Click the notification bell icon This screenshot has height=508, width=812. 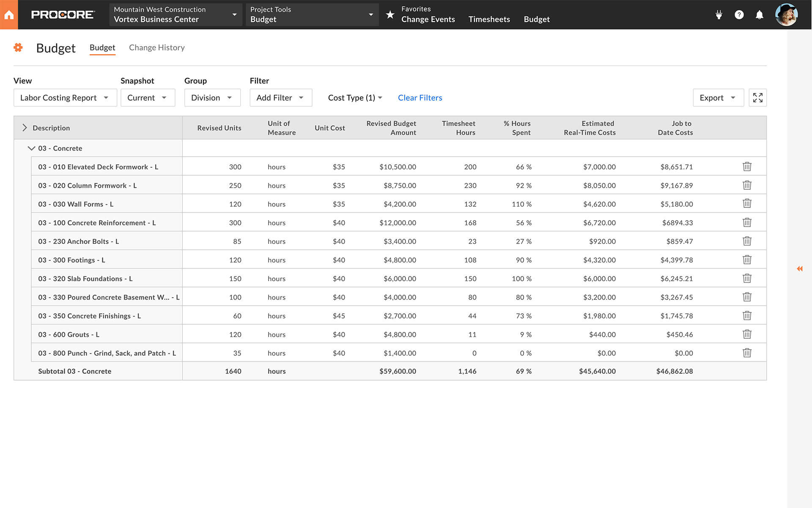(759, 15)
